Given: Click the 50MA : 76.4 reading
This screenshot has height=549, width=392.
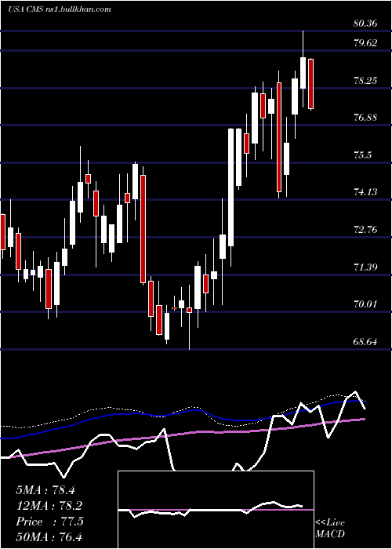Looking at the screenshot, I should 49,537.
